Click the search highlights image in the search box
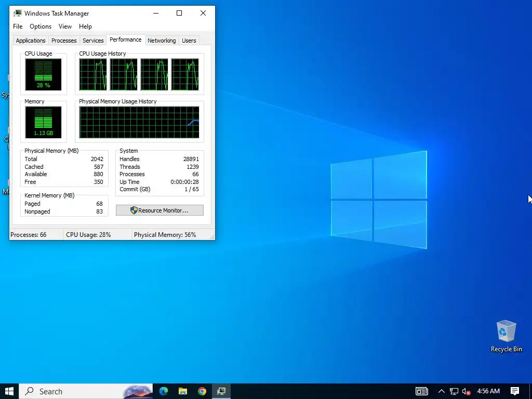 [x=137, y=391]
